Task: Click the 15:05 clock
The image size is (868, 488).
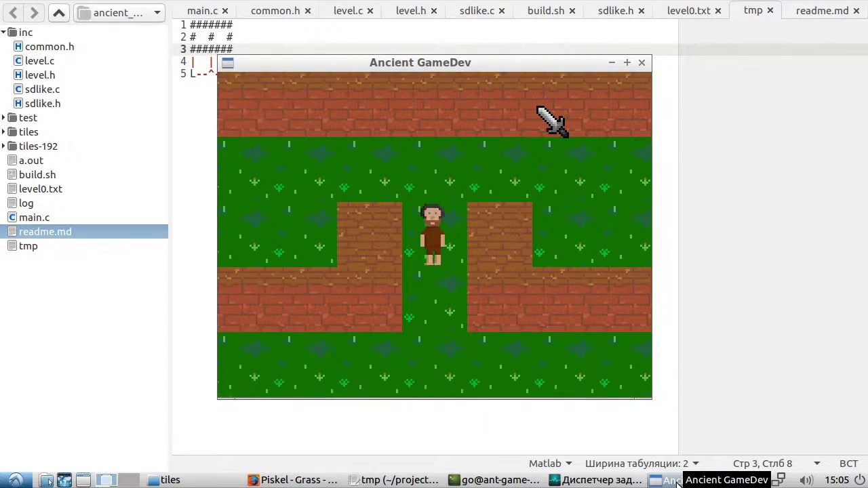Action: (837, 480)
